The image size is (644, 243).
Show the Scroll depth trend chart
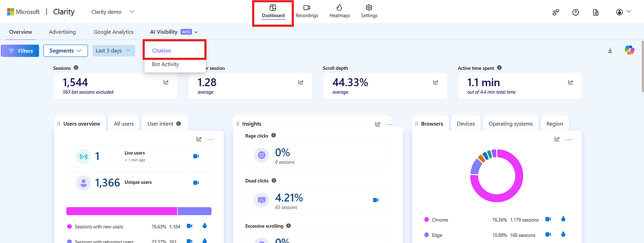point(436,82)
